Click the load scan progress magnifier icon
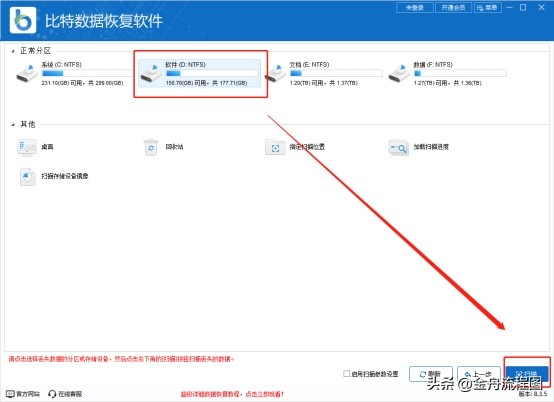 399,148
